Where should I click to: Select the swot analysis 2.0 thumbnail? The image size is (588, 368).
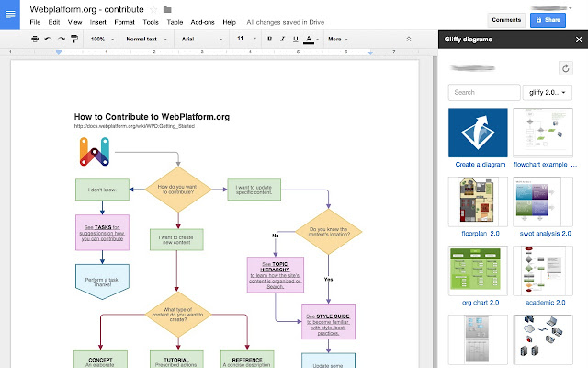pos(543,201)
